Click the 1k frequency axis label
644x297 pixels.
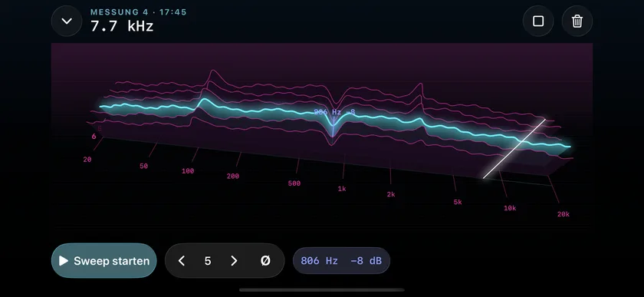click(342, 190)
